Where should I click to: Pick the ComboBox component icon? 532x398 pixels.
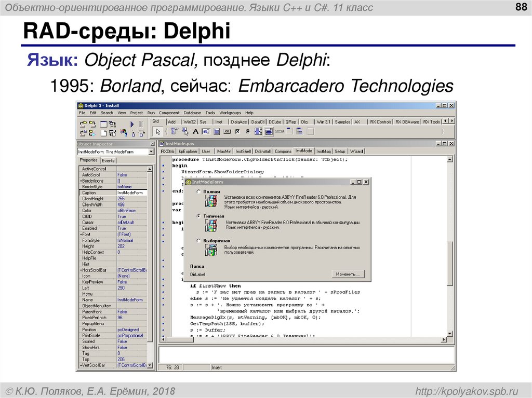[269, 131]
